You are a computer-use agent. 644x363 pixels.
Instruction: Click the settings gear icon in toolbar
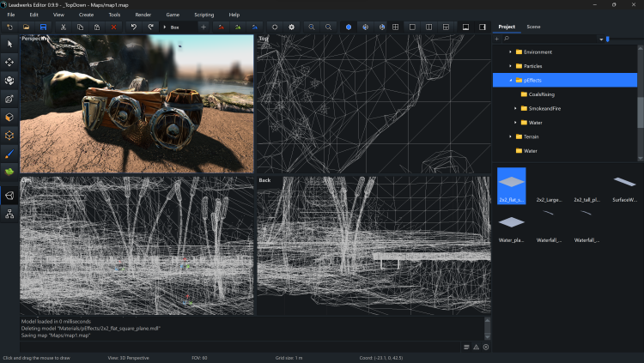pos(291,27)
